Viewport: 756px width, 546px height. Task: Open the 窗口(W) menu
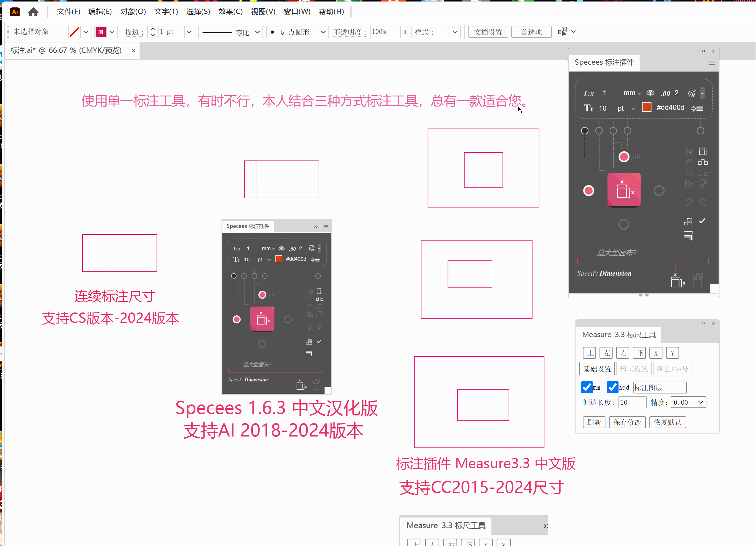tap(297, 12)
